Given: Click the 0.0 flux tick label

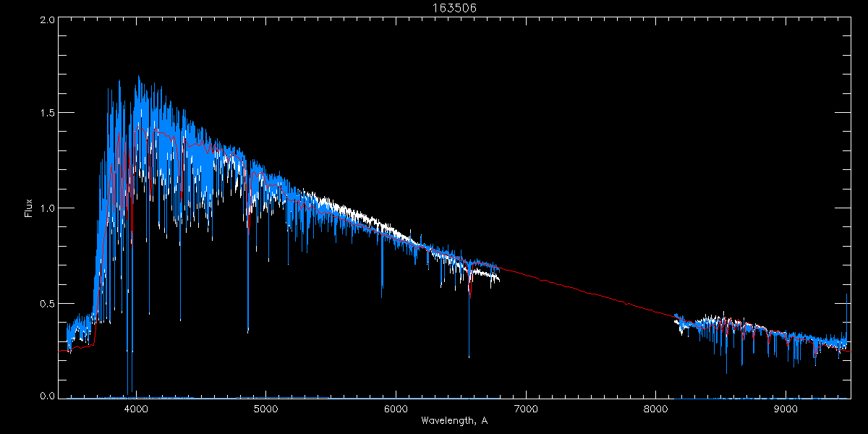Looking at the screenshot, I should tap(46, 396).
